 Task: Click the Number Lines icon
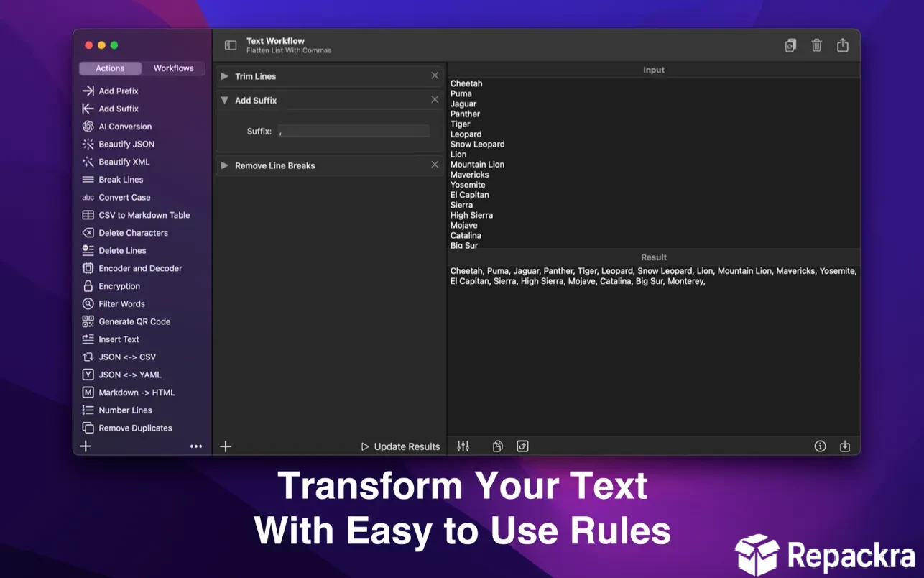click(x=88, y=410)
